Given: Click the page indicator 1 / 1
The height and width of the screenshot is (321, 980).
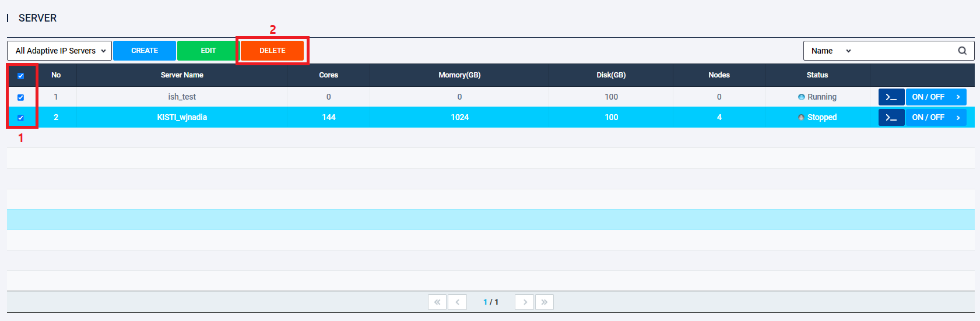Looking at the screenshot, I should [x=491, y=302].
